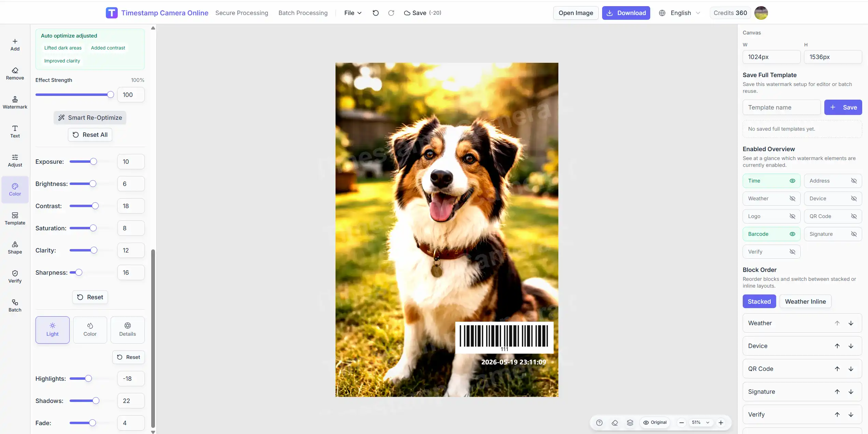Viewport: 868px width, 434px height.
Task: Open the Batch tool
Action: pyautogui.click(x=15, y=306)
